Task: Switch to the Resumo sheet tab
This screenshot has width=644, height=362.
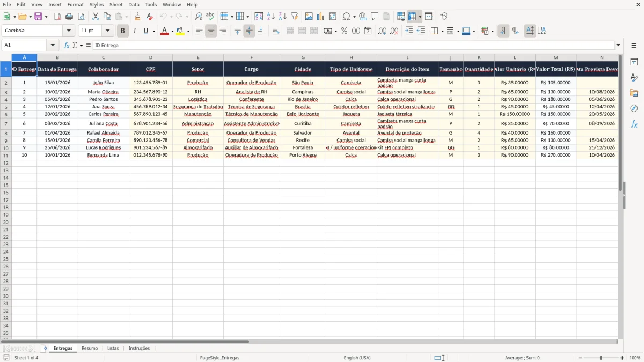Action: point(90,348)
